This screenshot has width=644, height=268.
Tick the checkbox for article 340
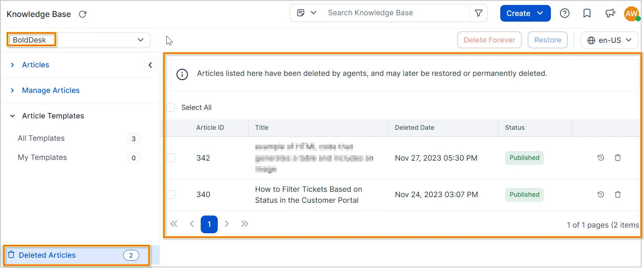(x=171, y=195)
